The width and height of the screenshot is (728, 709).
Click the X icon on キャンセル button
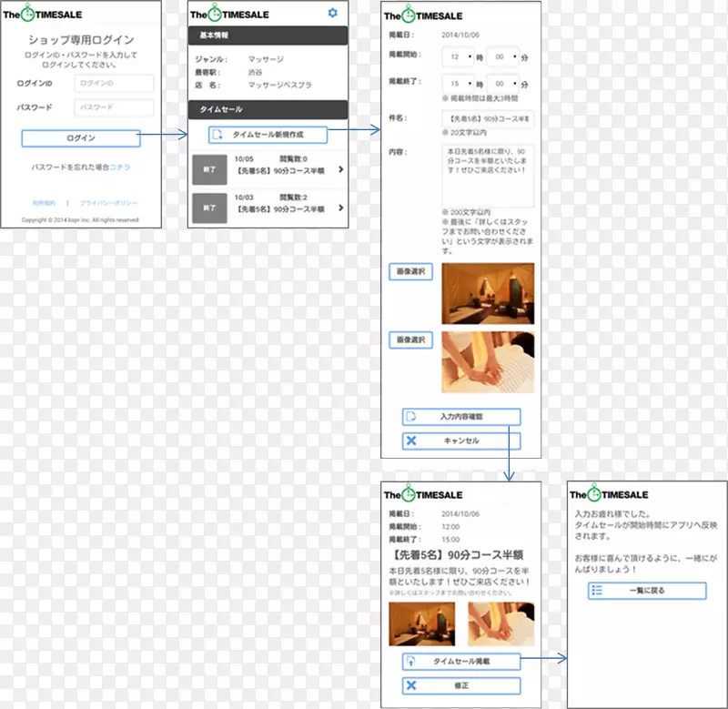pyautogui.click(x=411, y=441)
